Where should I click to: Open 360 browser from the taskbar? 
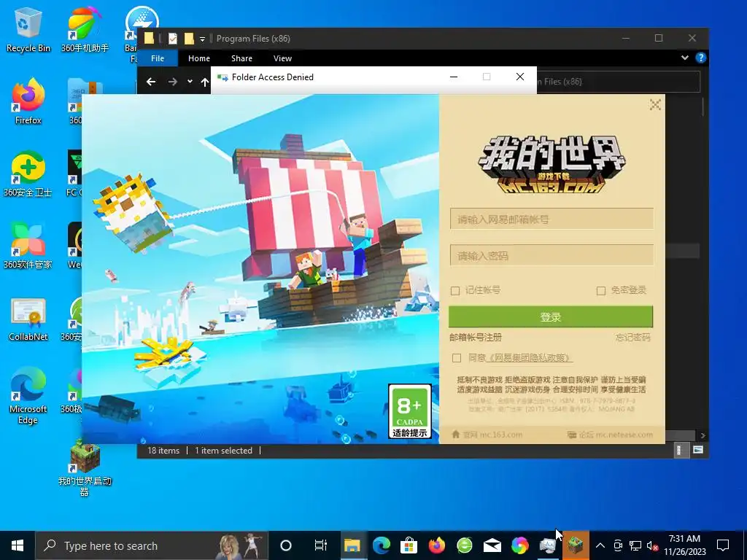coord(465,545)
